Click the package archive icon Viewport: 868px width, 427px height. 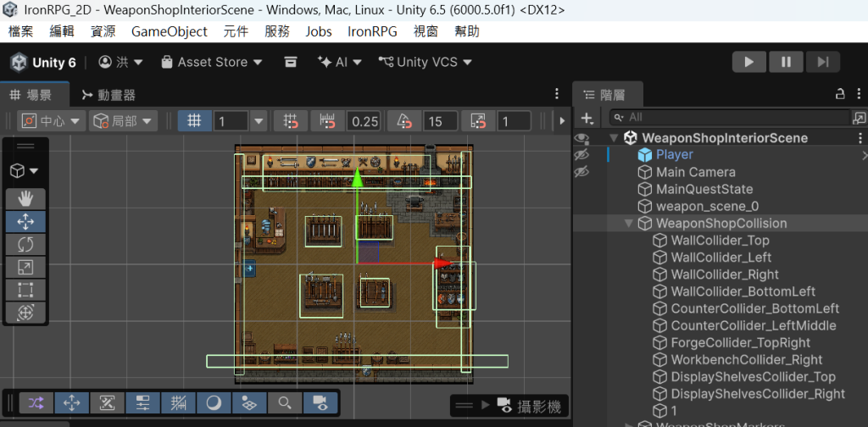pyautogui.click(x=291, y=62)
